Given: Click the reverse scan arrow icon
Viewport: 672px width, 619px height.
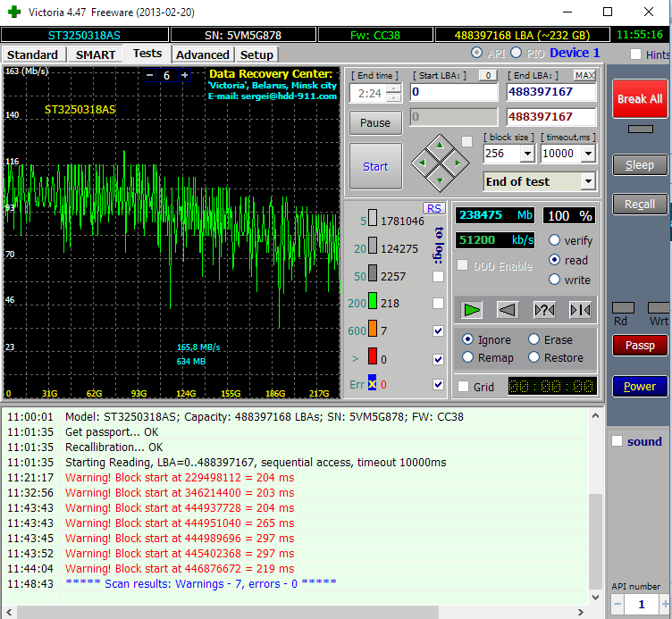Looking at the screenshot, I should pyautogui.click(x=508, y=310).
